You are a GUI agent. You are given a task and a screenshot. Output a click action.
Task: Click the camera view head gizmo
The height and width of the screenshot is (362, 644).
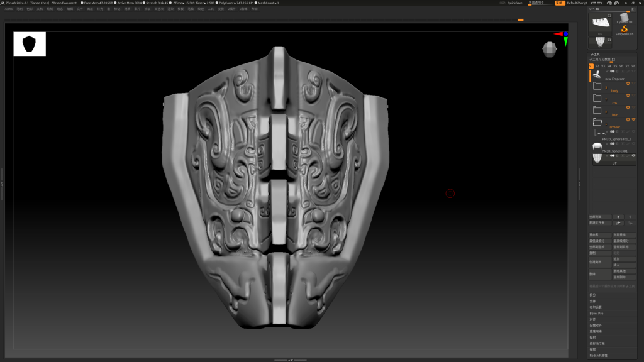click(x=549, y=50)
